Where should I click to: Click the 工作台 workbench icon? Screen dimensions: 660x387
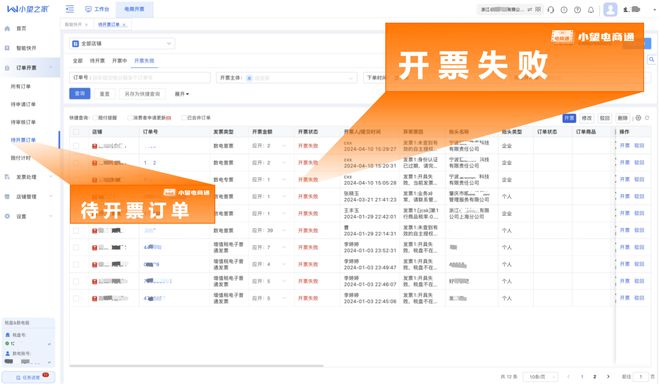click(x=88, y=9)
